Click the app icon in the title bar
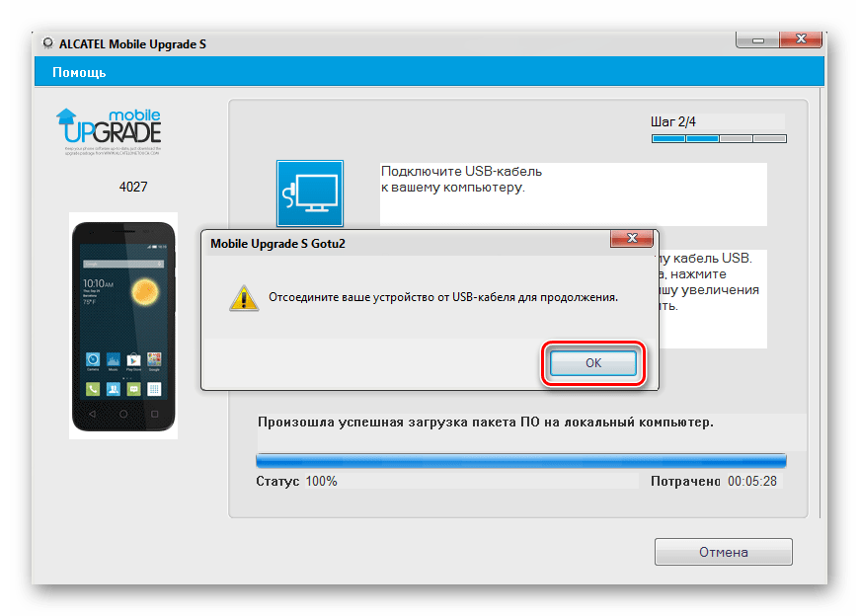859x616 pixels. [48, 43]
